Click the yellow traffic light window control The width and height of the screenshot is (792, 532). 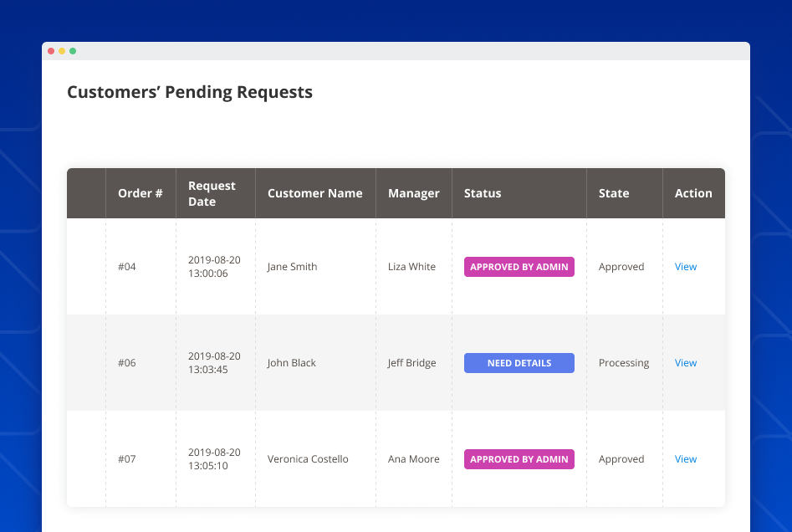[x=62, y=50]
